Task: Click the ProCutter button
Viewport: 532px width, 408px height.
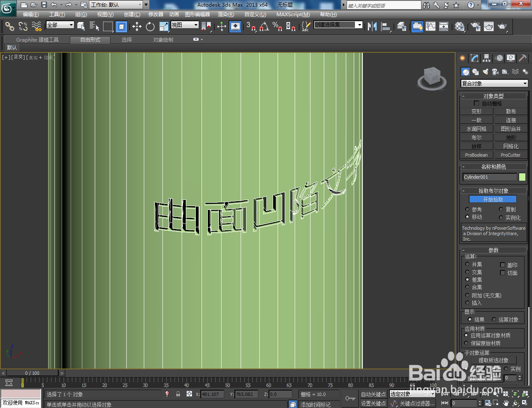Action: (510, 155)
